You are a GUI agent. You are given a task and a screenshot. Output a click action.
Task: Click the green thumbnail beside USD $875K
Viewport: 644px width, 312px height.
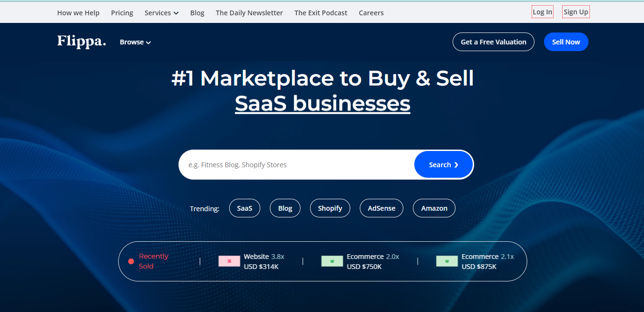(447, 261)
